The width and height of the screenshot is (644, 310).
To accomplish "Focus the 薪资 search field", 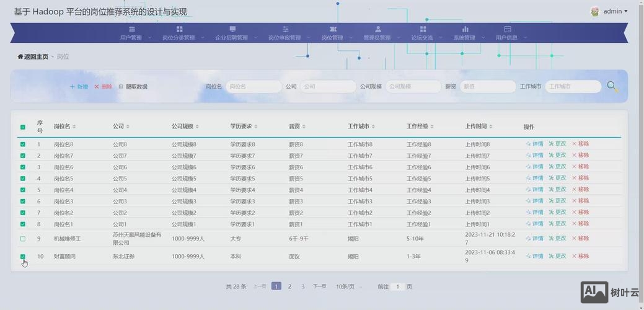I will [488, 87].
